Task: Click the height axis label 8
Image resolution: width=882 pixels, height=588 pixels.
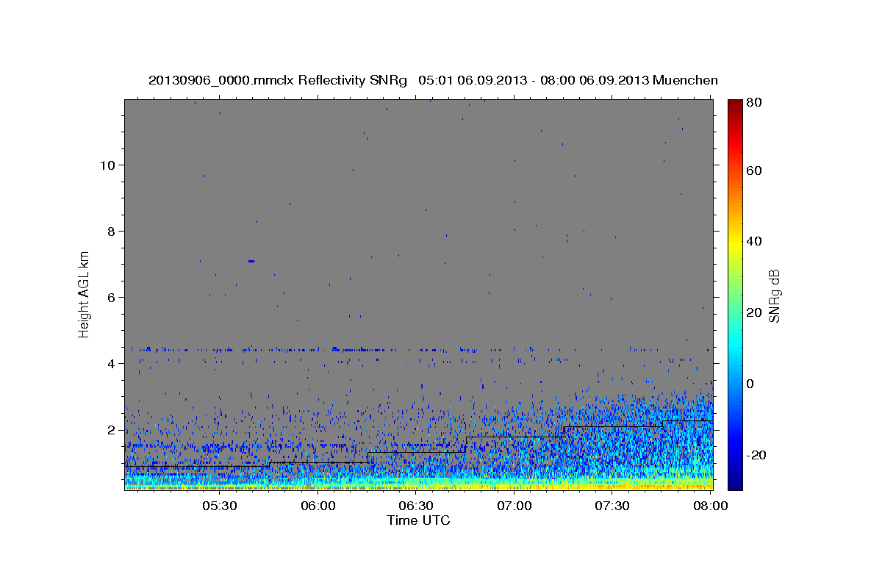Action: tap(110, 231)
